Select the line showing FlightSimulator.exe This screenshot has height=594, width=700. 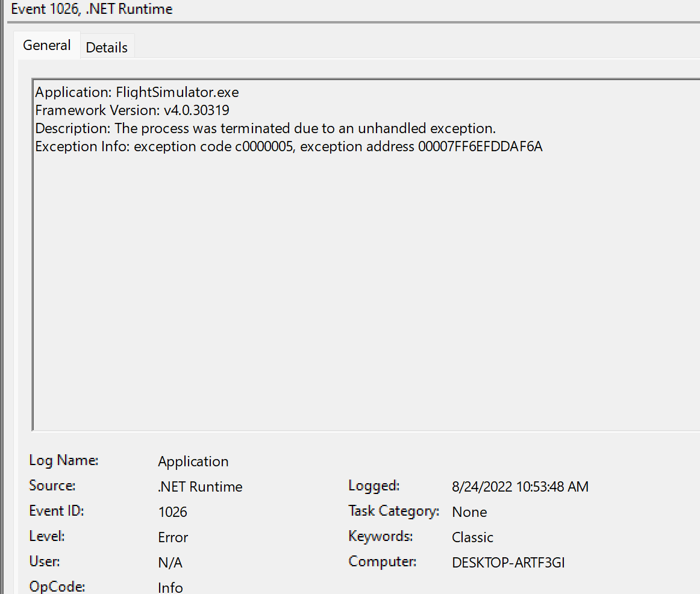(x=137, y=92)
